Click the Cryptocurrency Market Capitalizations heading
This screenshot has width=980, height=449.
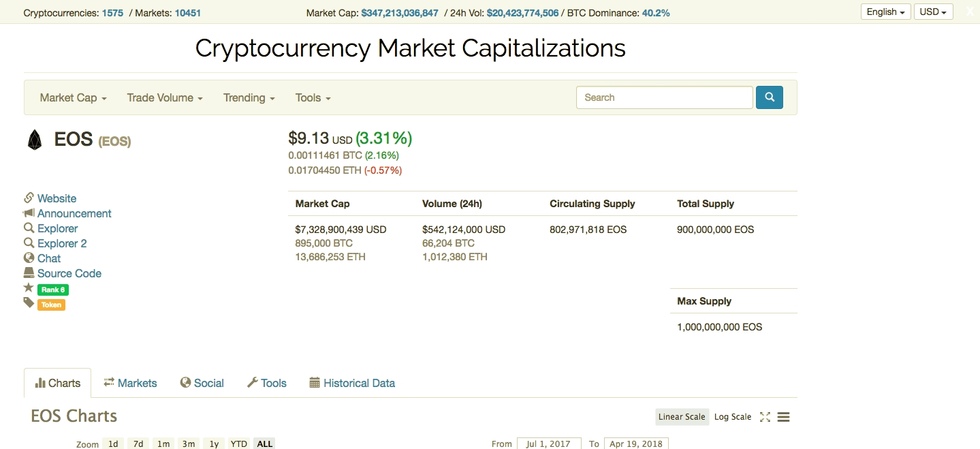[x=411, y=48]
